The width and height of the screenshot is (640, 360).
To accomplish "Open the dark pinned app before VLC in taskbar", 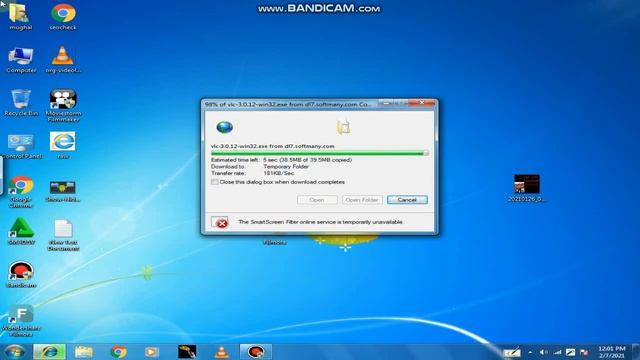I will click(x=187, y=351).
